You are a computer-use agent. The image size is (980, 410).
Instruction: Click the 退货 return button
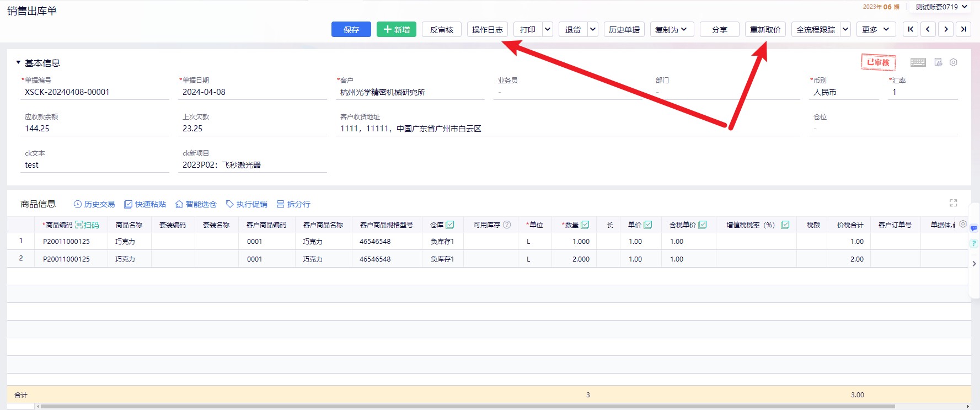point(573,29)
